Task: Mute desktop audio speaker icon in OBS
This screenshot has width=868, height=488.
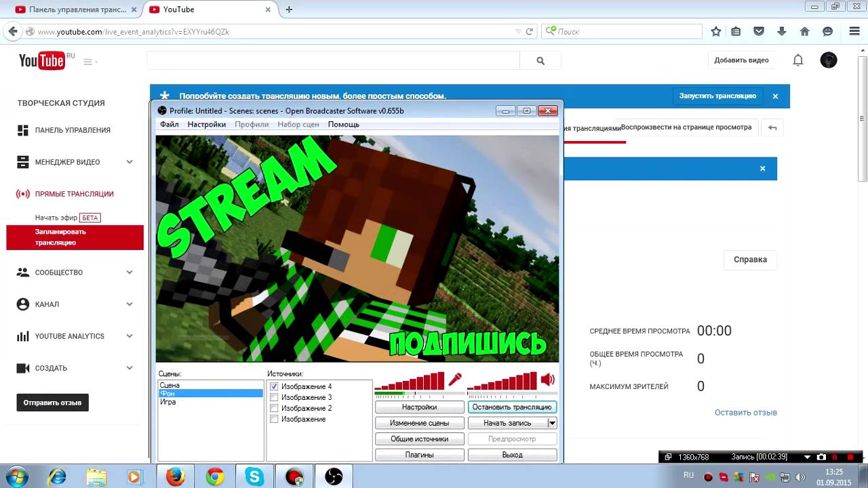Action: (x=548, y=380)
